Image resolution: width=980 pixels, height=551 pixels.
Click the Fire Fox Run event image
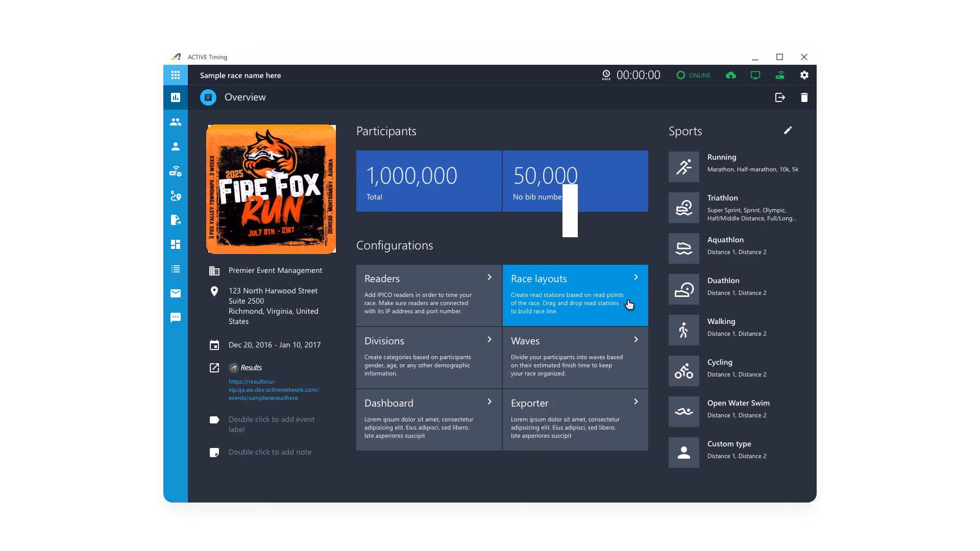coord(271,189)
